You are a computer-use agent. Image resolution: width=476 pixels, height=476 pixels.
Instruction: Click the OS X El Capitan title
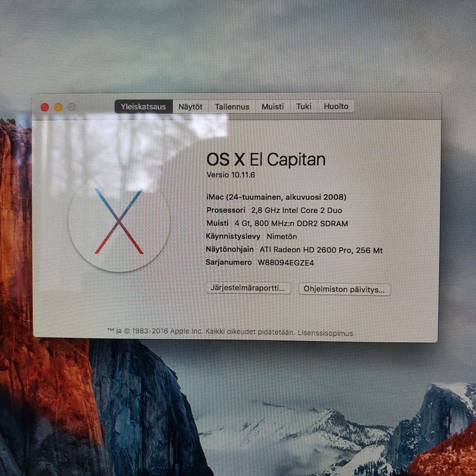(266, 159)
